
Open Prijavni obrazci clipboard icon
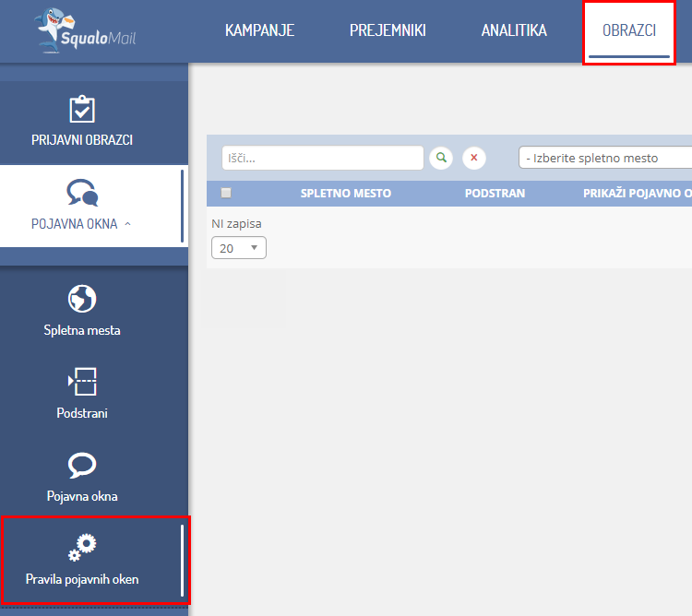[82, 109]
